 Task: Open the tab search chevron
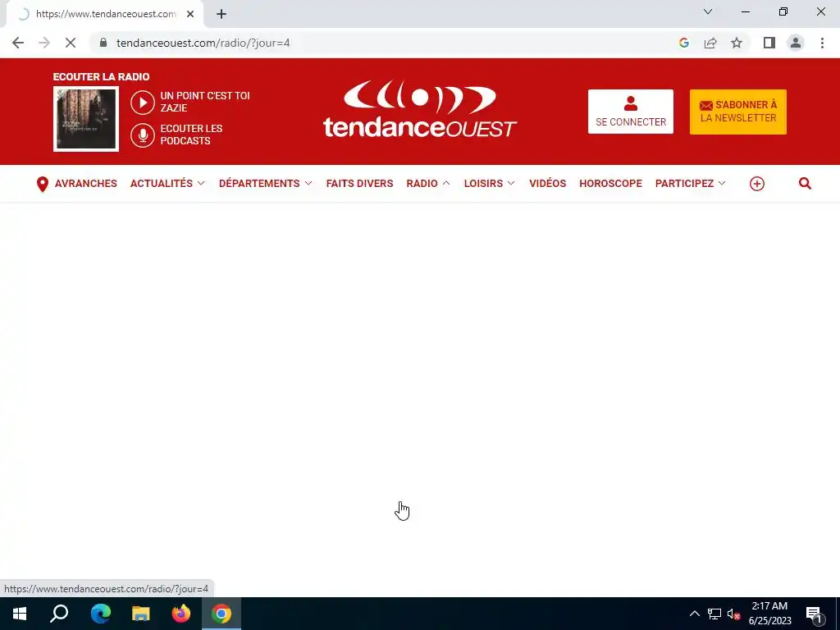[708, 11]
